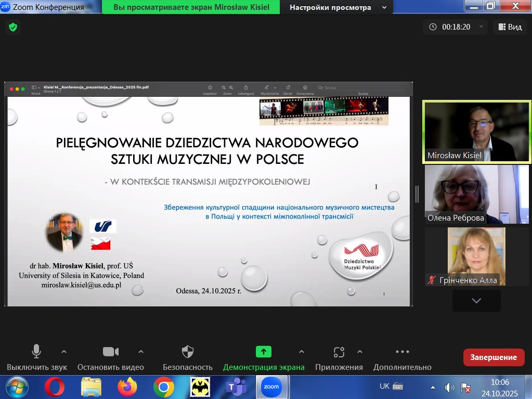Expand audio options arrow beside microphone

pos(64,351)
